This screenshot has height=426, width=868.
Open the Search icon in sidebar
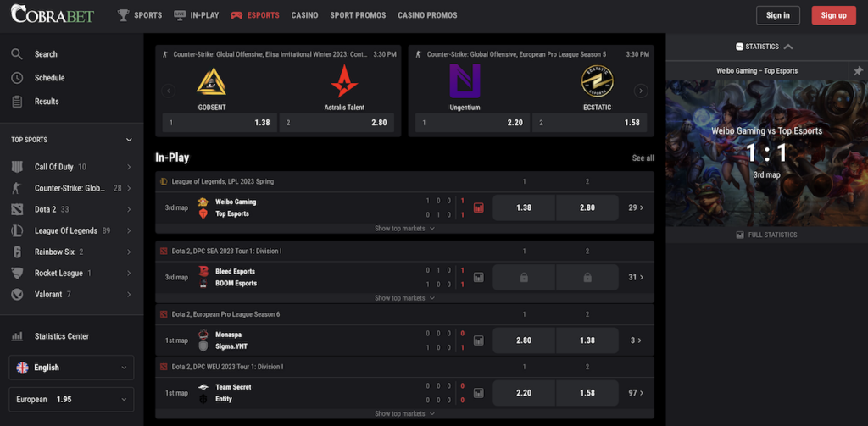click(17, 54)
